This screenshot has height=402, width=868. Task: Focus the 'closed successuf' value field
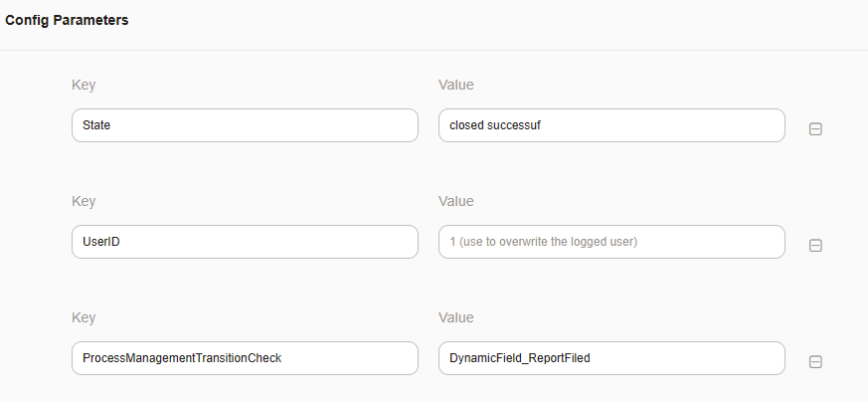coord(610,125)
